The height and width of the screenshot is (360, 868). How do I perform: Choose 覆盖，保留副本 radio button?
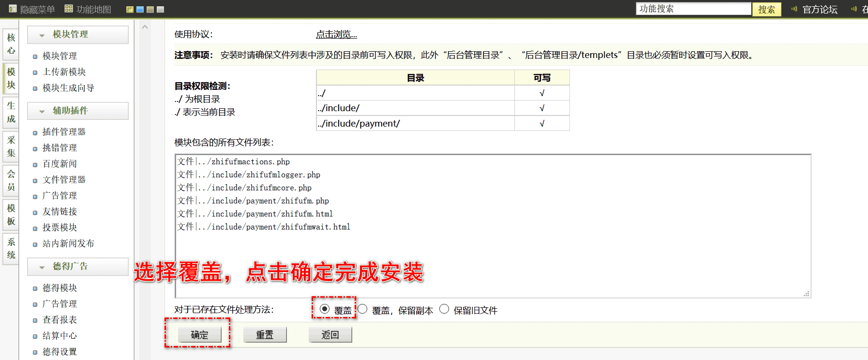362,309
